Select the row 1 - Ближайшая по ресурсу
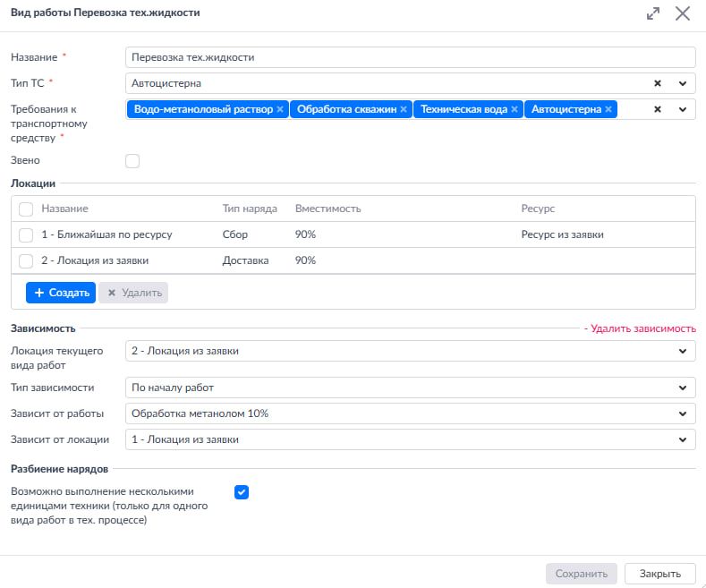706x588 pixels. coord(26,234)
